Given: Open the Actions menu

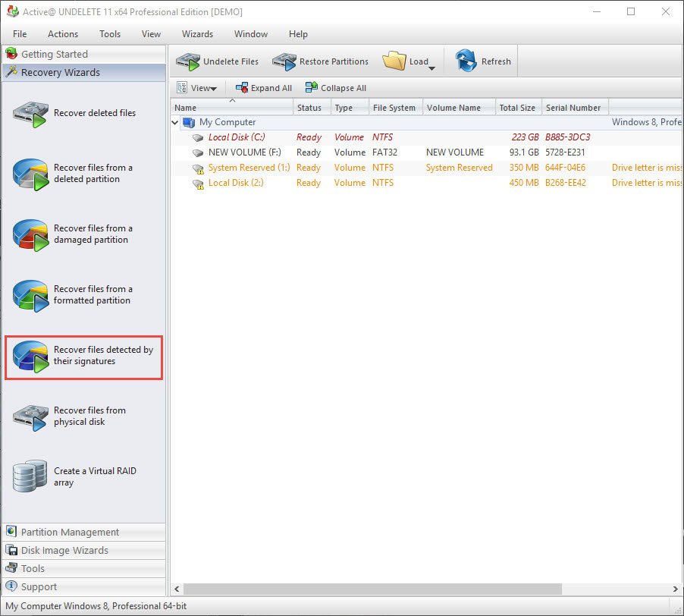Looking at the screenshot, I should pos(62,34).
